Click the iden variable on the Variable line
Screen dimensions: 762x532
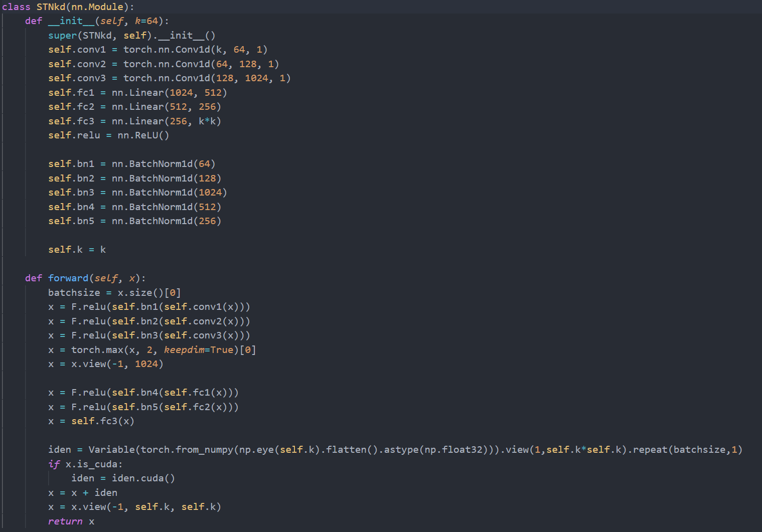pos(59,449)
